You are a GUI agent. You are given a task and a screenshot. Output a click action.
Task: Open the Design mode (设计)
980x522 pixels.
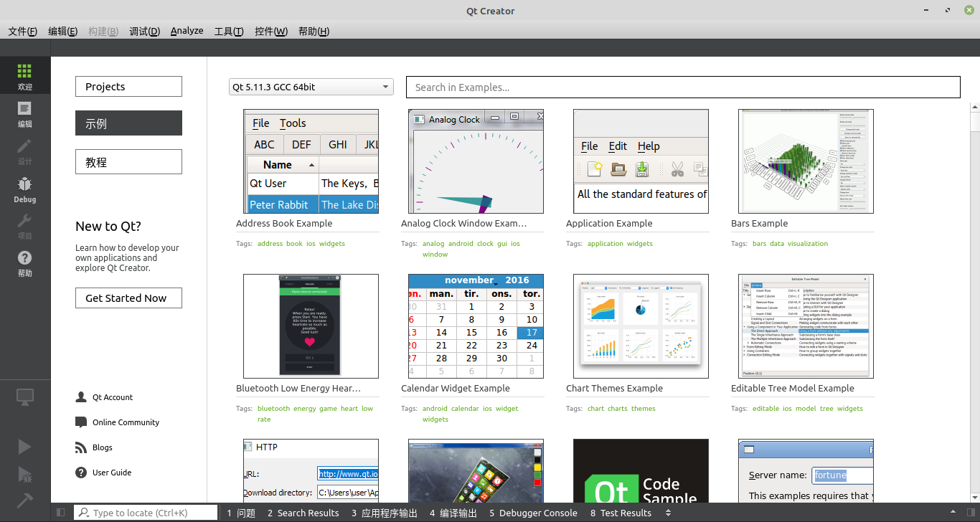tap(25, 151)
